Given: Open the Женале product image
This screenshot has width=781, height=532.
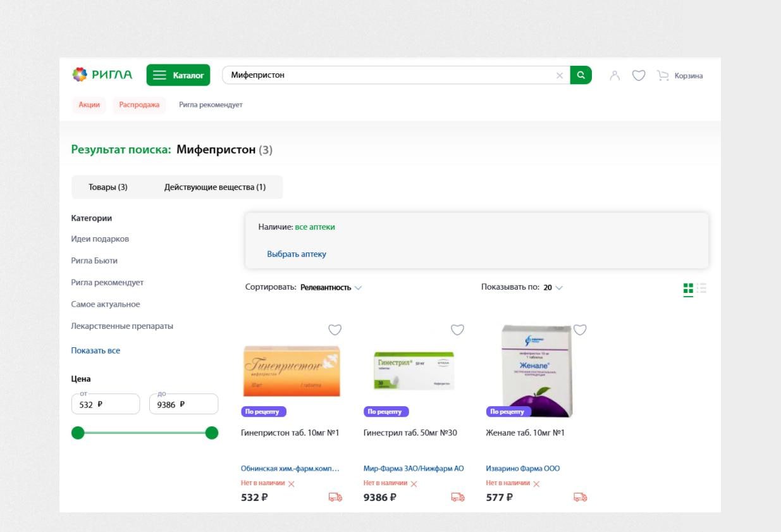Looking at the screenshot, I should pos(536,371).
